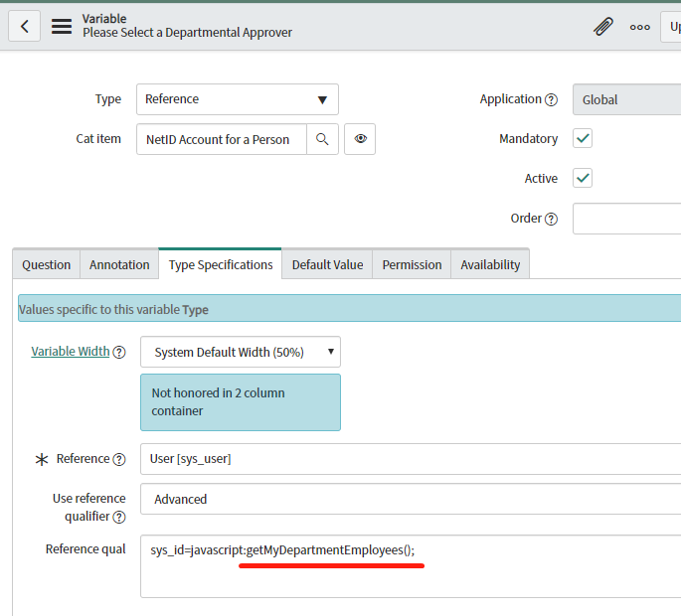Click the Cat item search lookup icon
The height and width of the screenshot is (616, 681).
322,139
